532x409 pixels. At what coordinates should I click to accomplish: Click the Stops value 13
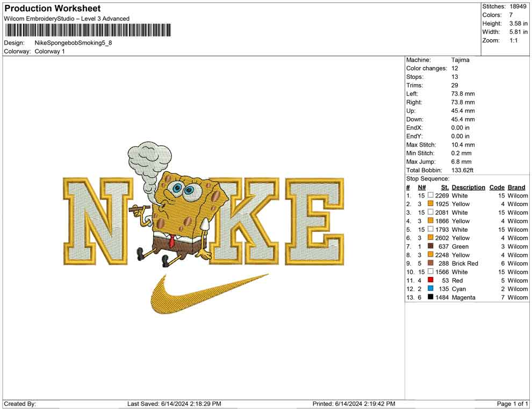point(454,77)
